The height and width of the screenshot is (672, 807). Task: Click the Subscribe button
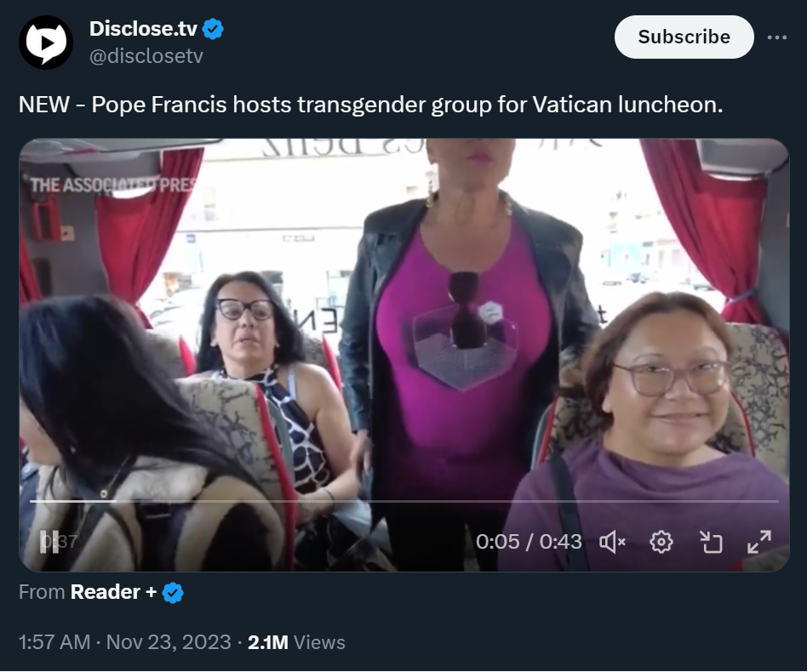point(684,37)
